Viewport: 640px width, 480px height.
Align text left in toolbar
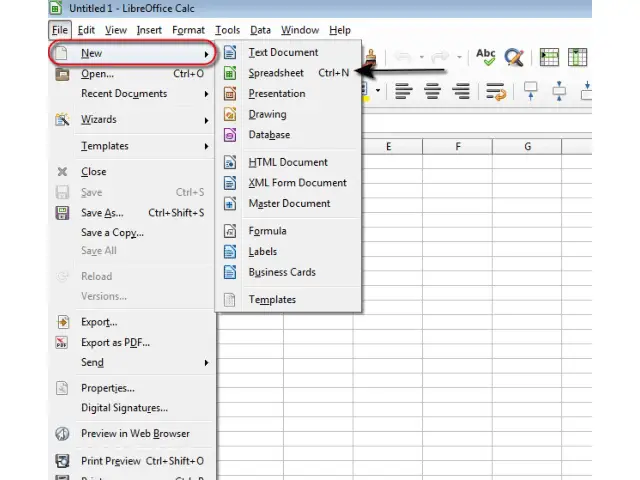(404, 91)
